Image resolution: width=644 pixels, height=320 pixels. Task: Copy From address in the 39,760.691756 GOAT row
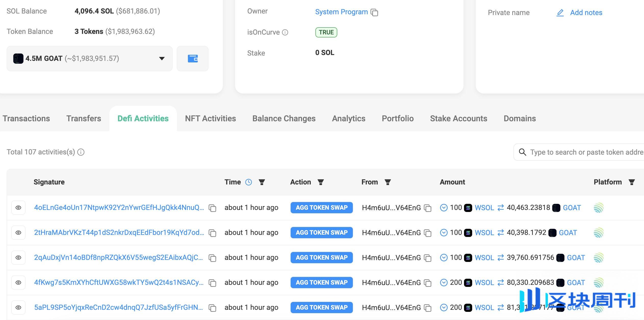click(428, 258)
